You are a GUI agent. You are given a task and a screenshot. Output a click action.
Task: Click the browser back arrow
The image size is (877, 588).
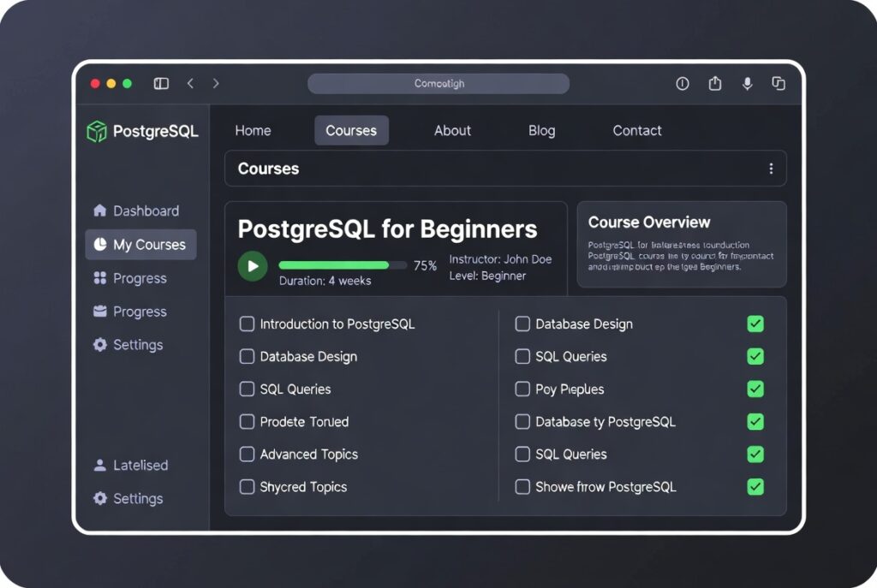point(190,83)
